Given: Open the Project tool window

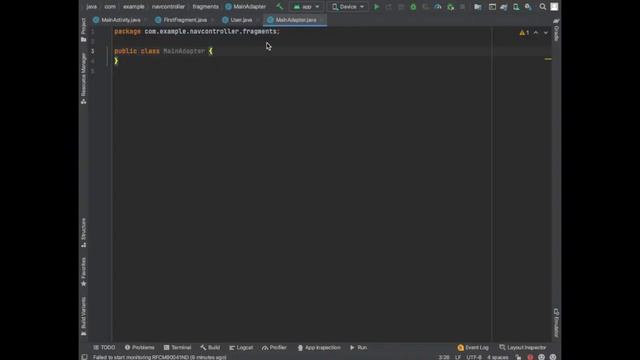Looking at the screenshot, I should [83, 29].
